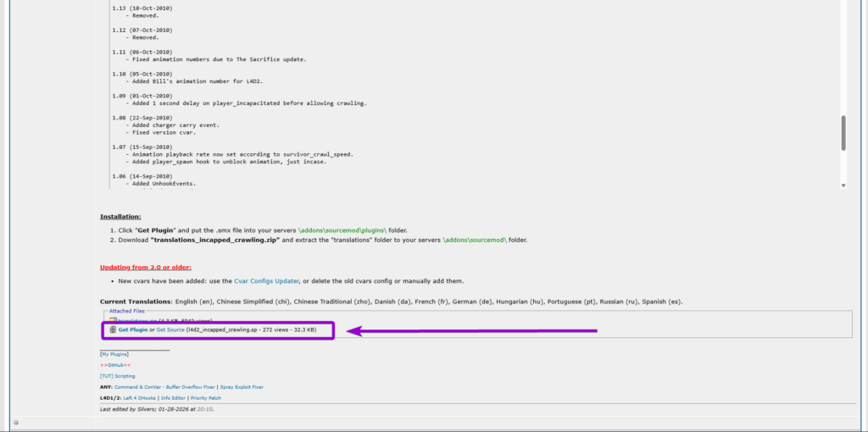The width and height of the screenshot is (868, 432).
Task: Click 'Added charger carry event.' line
Action: 173,125
